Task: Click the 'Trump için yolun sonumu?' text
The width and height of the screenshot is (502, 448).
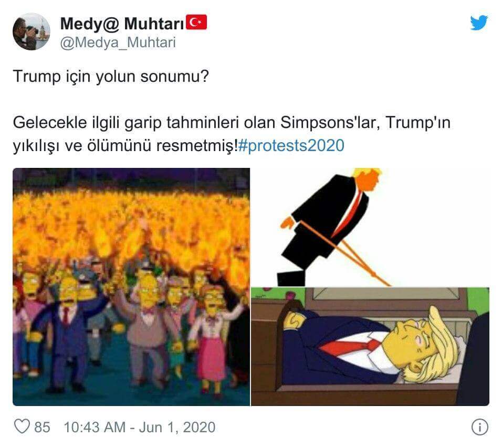Action: [111, 77]
